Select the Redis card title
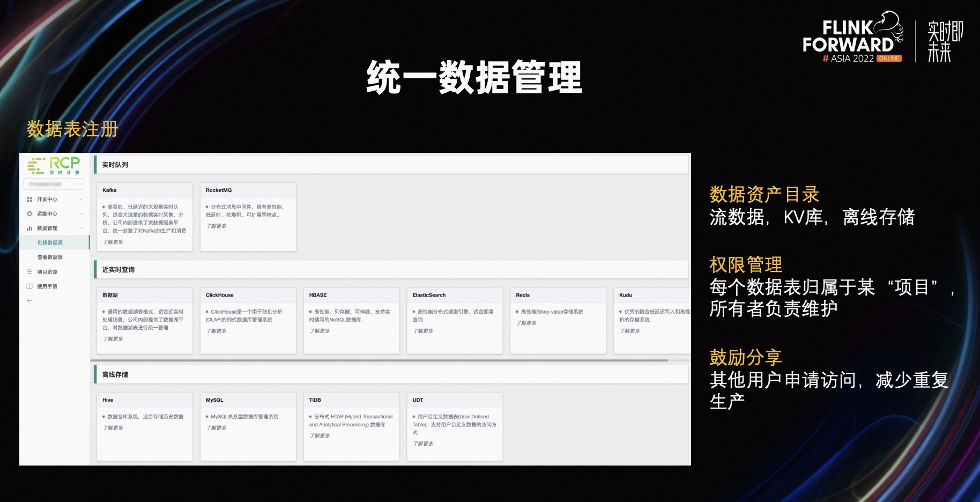The width and height of the screenshot is (980, 502). click(x=523, y=296)
